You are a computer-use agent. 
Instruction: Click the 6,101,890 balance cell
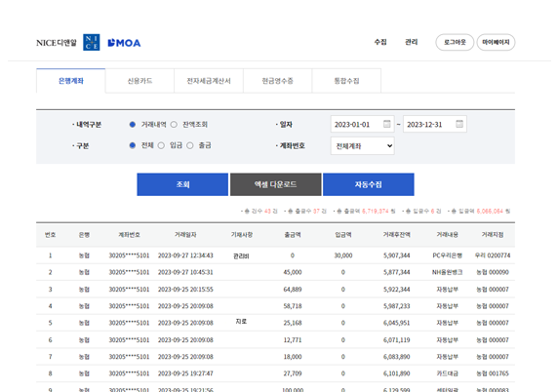(x=396, y=373)
